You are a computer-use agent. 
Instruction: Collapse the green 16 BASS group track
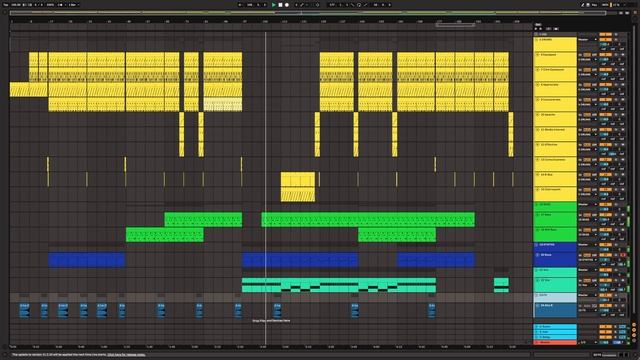point(536,204)
